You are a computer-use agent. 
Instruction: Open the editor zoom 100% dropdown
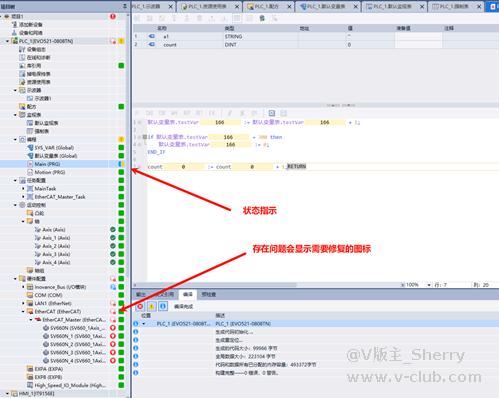pyautogui.click(x=429, y=285)
